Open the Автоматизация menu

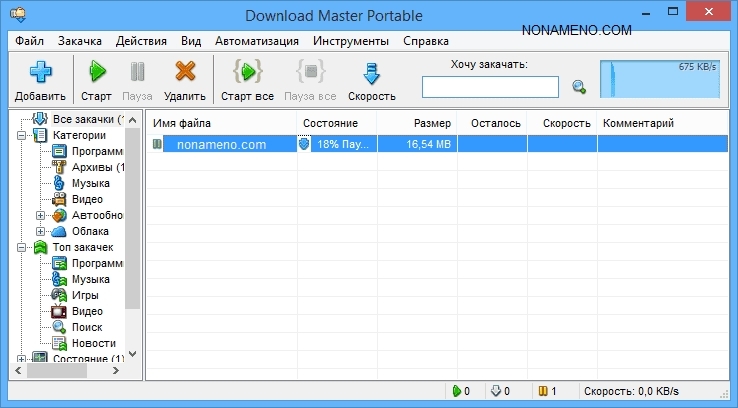[257, 41]
